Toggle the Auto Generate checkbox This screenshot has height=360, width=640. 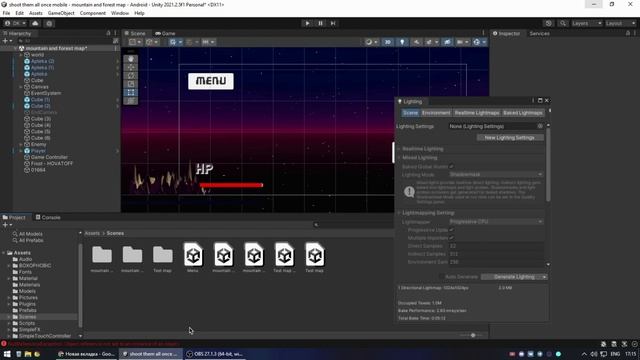pos(441,277)
